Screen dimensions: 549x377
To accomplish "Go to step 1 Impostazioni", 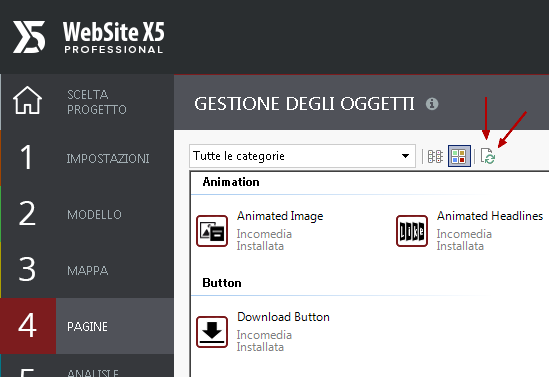I will tap(88, 158).
